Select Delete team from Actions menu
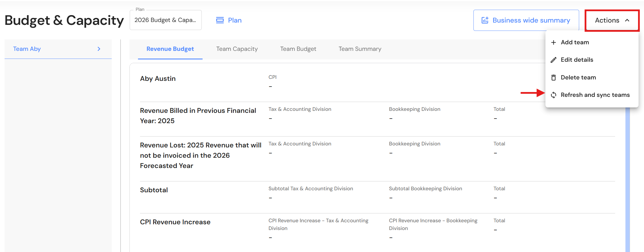The image size is (644, 252). 578,77
